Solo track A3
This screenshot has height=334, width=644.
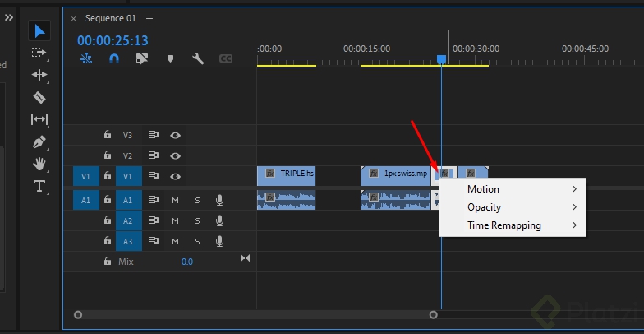(x=197, y=241)
